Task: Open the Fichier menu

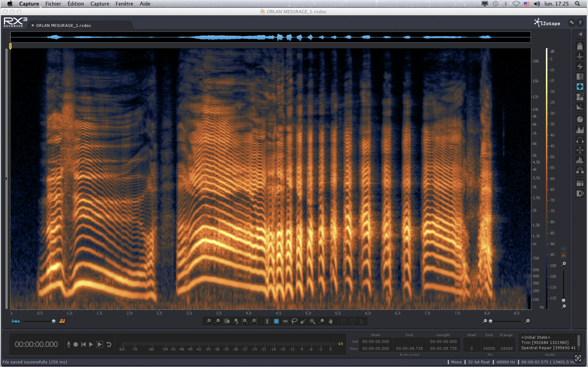Action: point(53,4)
